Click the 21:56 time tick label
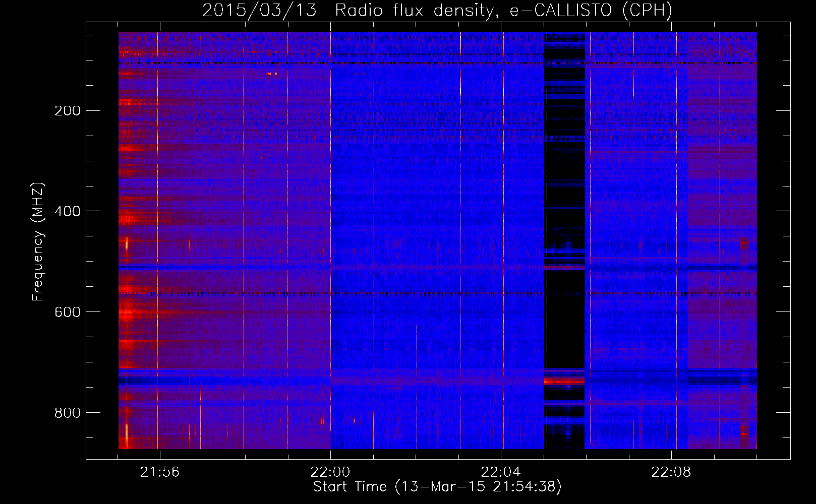The height and width of the screenshot is (504, 816). (160, 472)
